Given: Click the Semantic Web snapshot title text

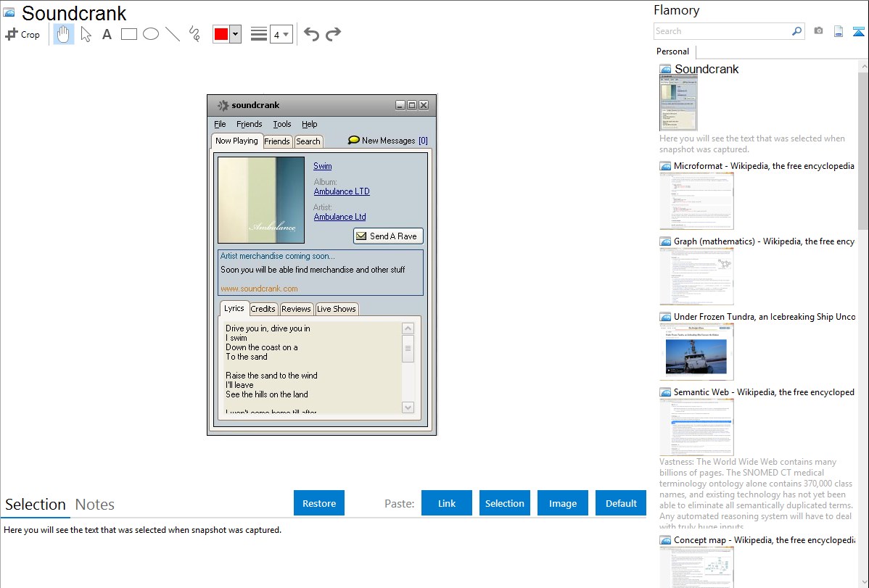Looking at the screenshot, I should tap(764, 392).
